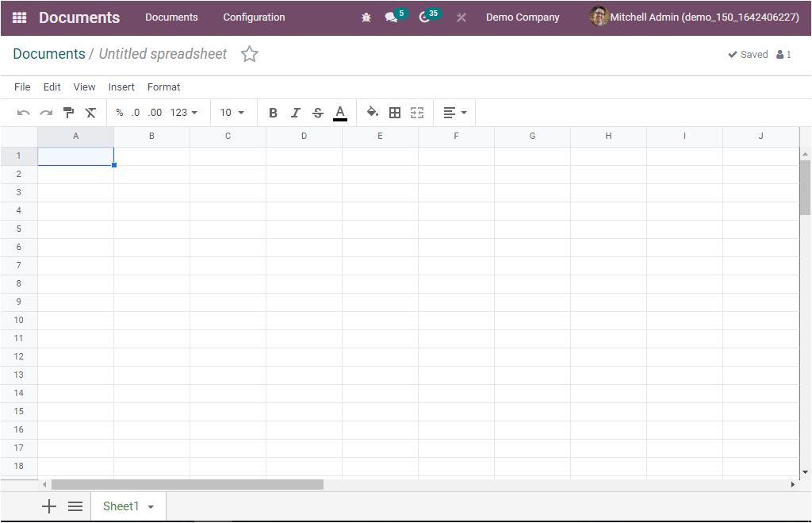Click the crossed tools icon in the navbar
812x523 pixels.
pos(461,17)
